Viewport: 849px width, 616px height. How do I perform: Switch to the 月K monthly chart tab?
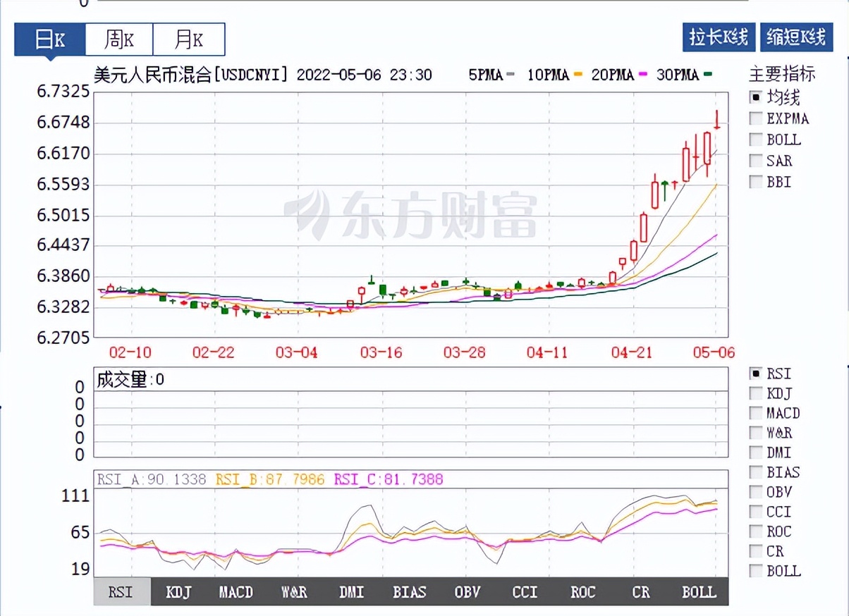point(189,39)
